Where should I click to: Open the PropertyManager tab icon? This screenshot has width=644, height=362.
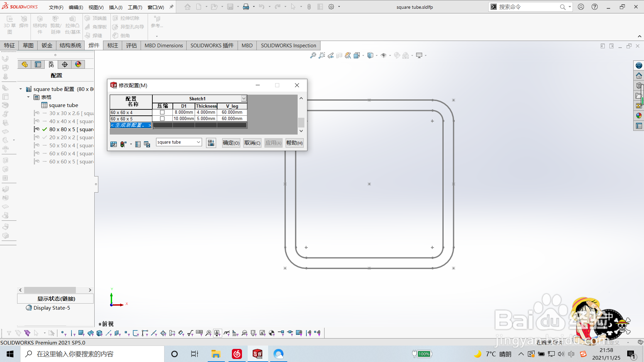click(x=38, y=64)
